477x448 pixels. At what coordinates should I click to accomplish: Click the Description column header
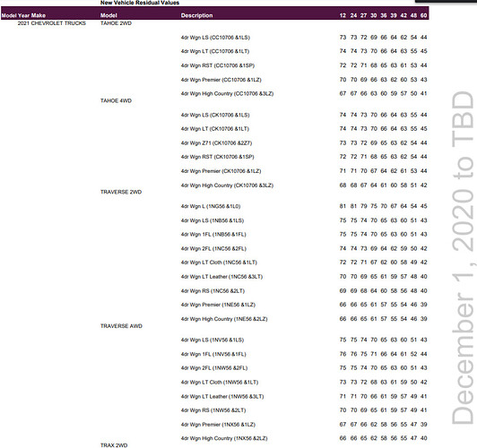196,15
